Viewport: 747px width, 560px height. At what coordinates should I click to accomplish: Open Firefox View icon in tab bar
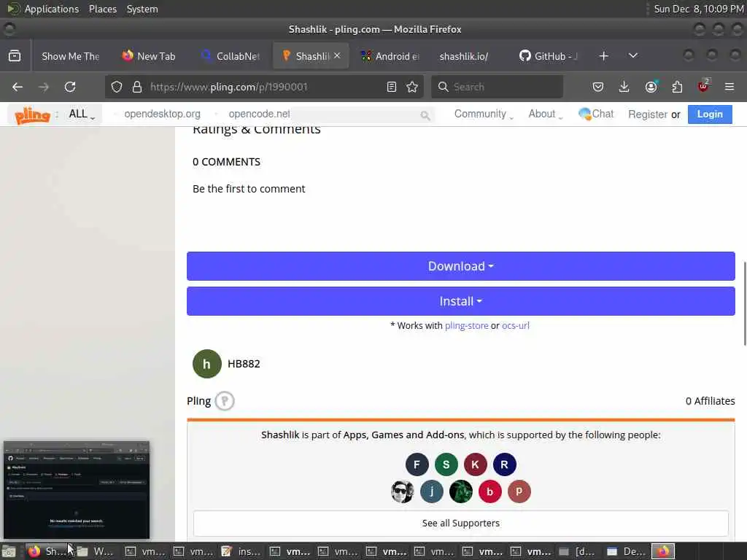click(15, 55)
